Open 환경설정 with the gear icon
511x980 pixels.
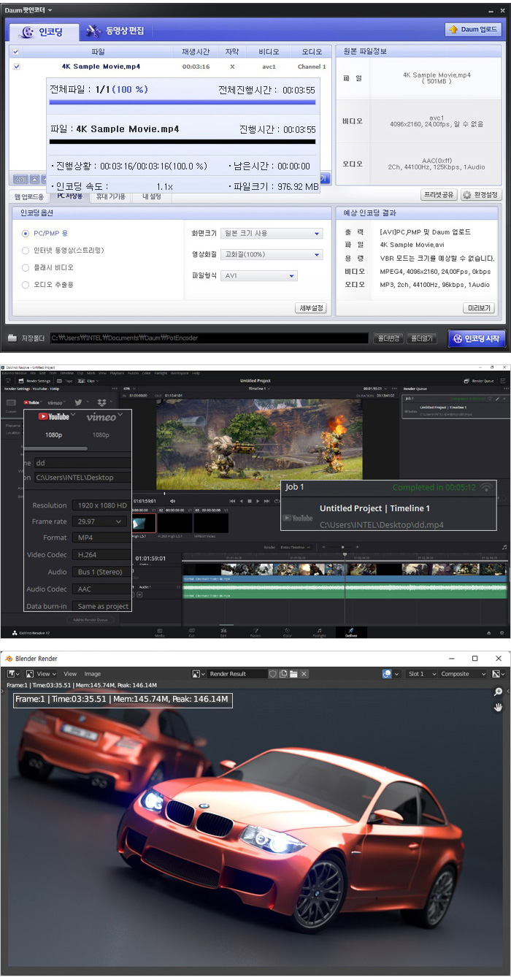tap(481, 195)
